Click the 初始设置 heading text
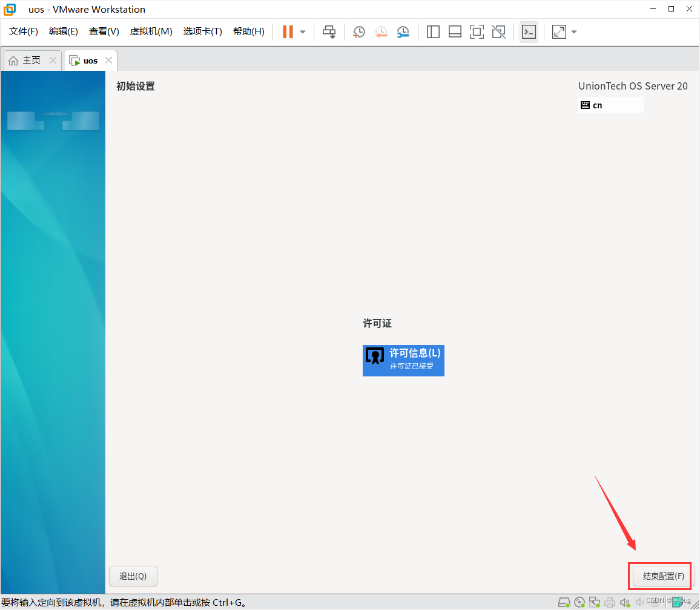Screen dimensions: 700x610 coord(135,86)
